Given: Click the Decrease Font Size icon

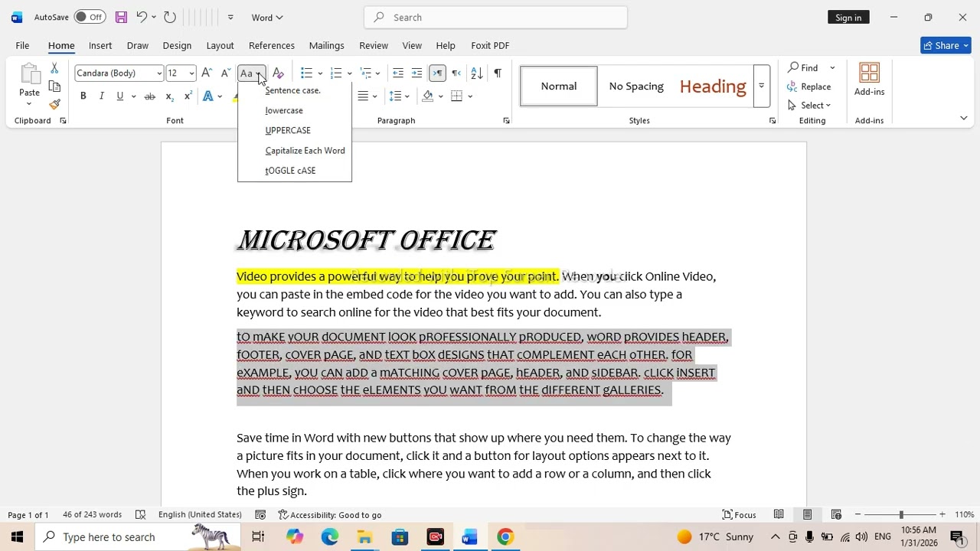Looking at the screenshot, I should click(225, 73).
